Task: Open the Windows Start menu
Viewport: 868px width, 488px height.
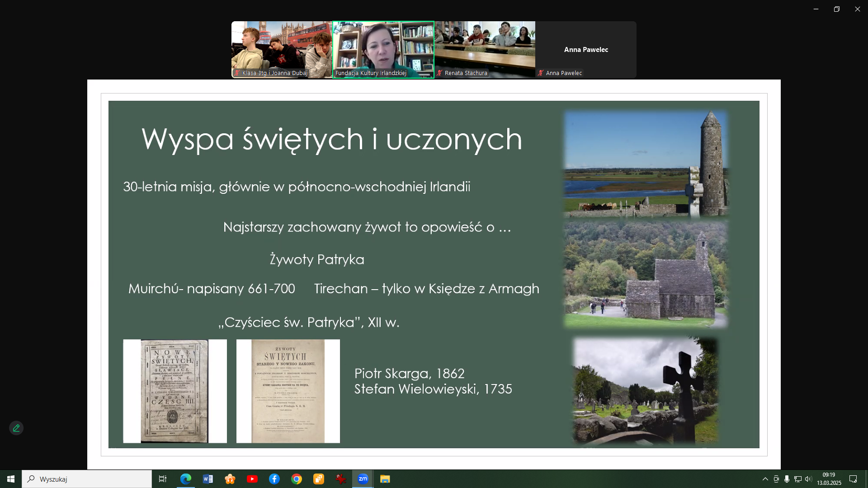Action: coord(10,479)
